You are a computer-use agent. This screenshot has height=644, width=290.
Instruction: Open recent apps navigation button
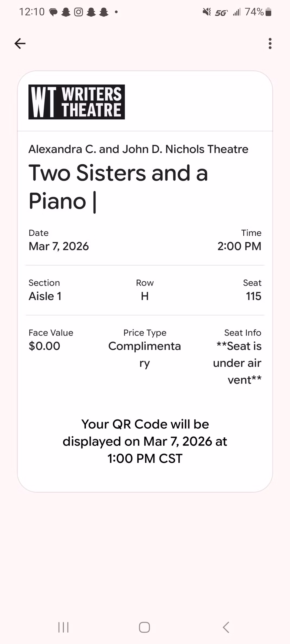click(63, 627)
